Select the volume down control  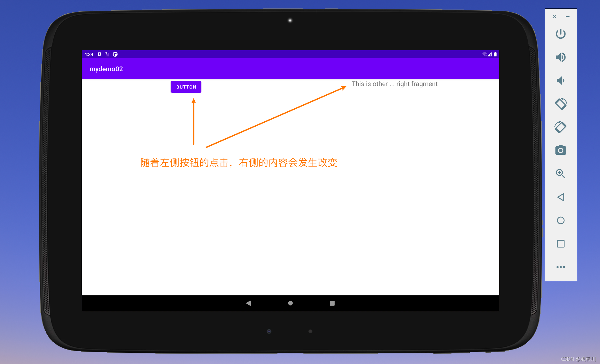coord(561,81)
